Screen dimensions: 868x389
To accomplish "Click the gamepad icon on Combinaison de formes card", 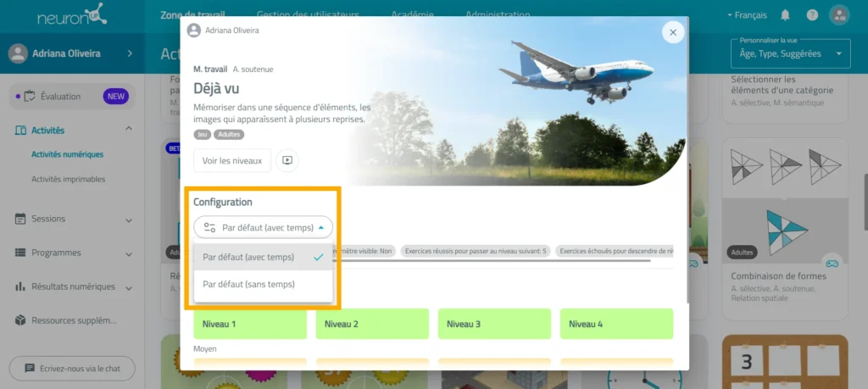I will click(x=832, y=264).
